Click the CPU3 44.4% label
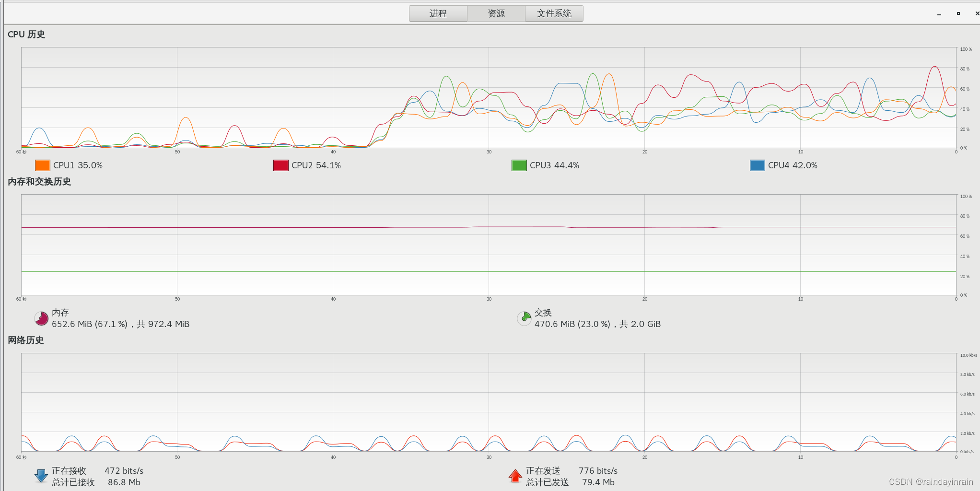This screenshot has width=980, height=491. pyautogui.click(x=554, y=165)
